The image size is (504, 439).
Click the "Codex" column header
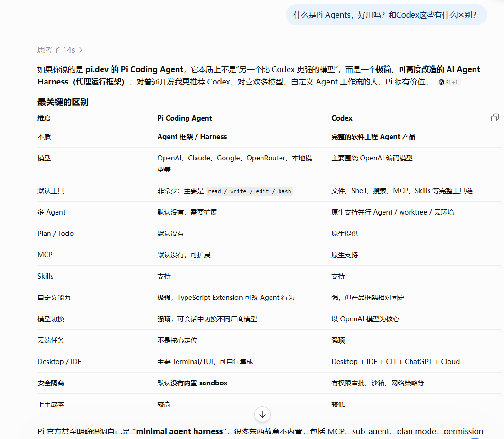click(342, 118)
